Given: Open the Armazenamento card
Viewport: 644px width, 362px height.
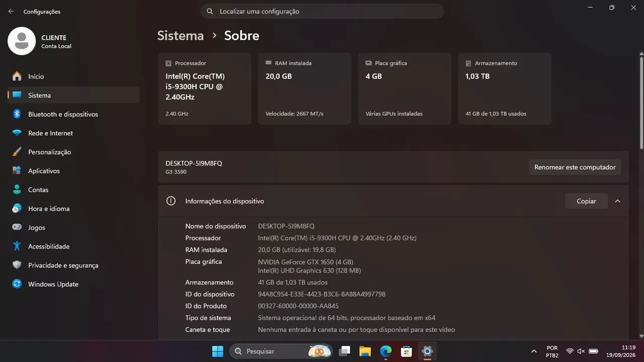Looking at the screenshot, I should 505,89.
